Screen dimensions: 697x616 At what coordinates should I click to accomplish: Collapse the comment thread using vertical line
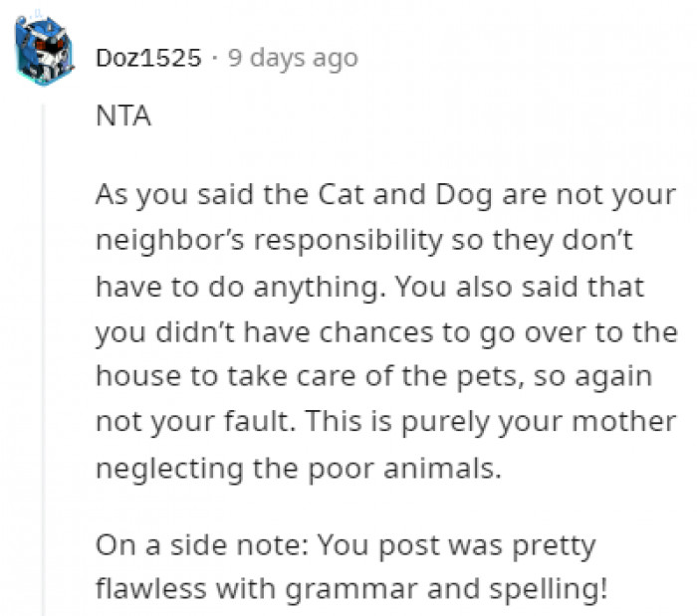click(43, 348)
